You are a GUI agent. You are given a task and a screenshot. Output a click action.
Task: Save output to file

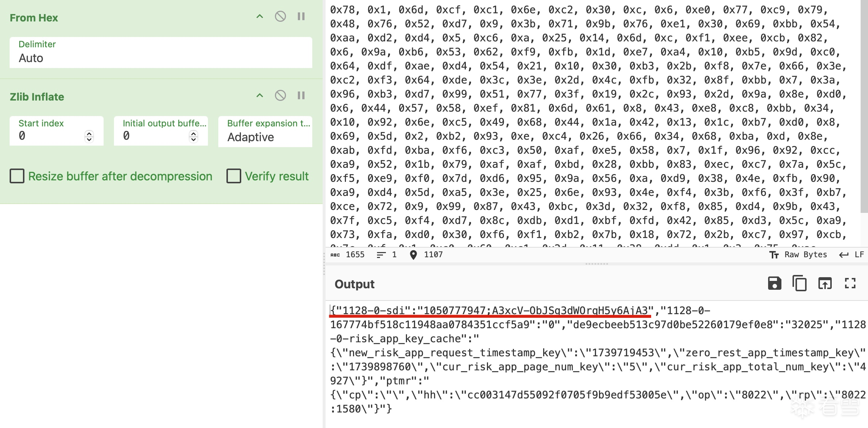(774, 283)
